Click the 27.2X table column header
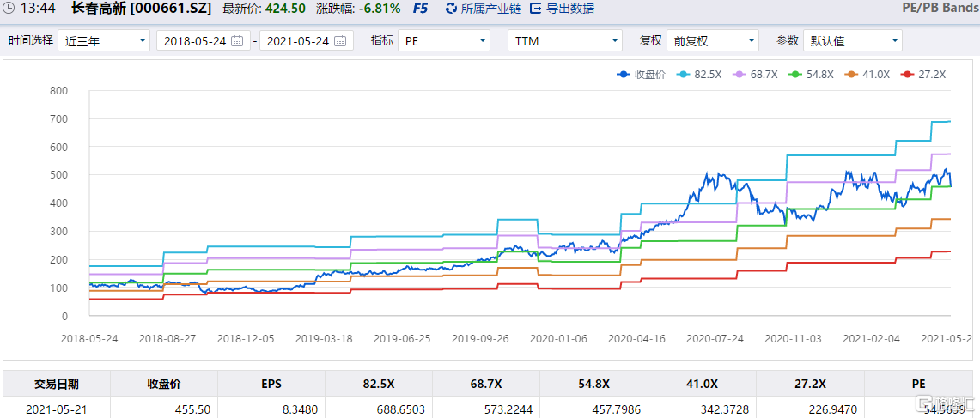The height and width of the screenshot is (418, 980). (810, 384)
